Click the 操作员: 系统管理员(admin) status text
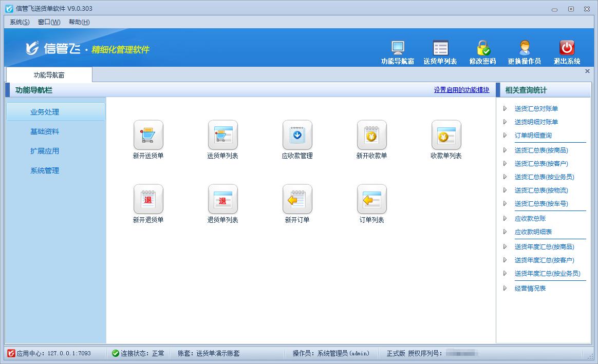Viewport: 598px width, 364px height. click(x=331, y=353)
